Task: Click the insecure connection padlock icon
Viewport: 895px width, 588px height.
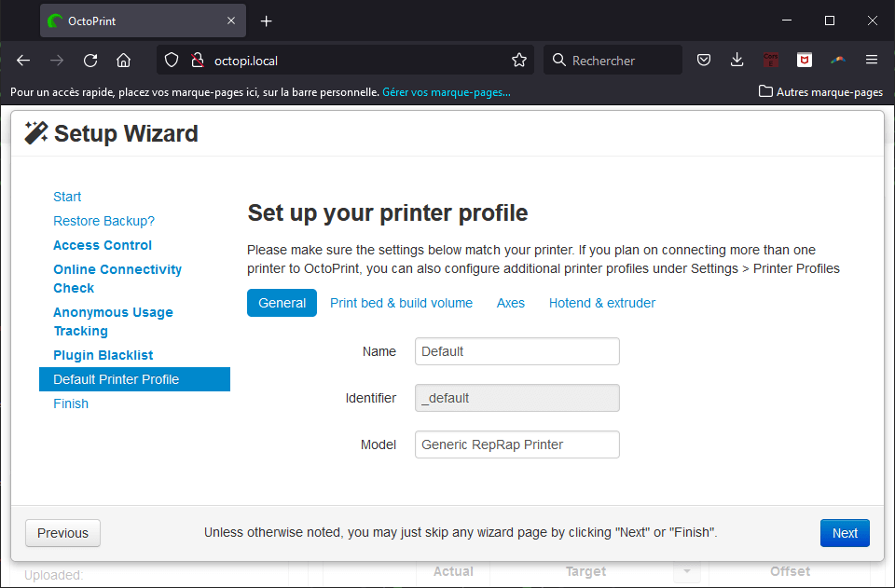Action: pos(198,61)
